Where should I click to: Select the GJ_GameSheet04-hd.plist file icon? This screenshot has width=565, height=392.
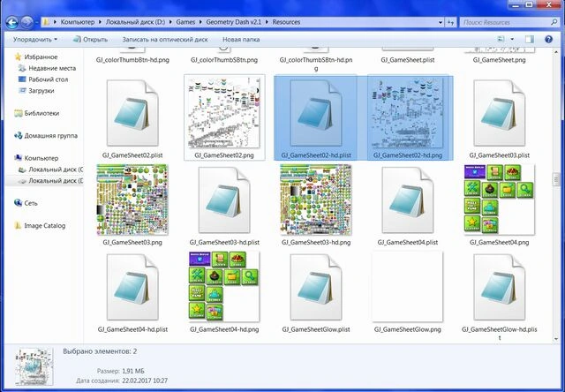pos(132,287)
